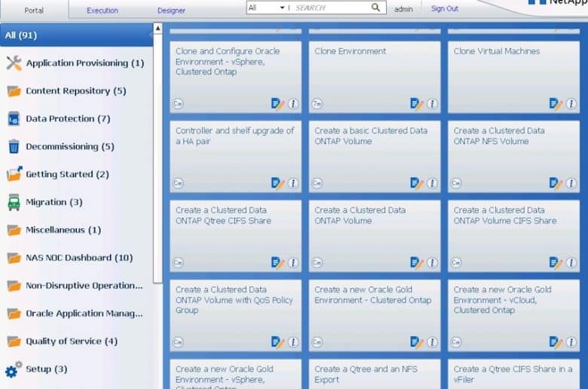The image size is (588, 389).
Task: Click edit icon on Clone Virtual Machines card
Action: tap(556, 103)
